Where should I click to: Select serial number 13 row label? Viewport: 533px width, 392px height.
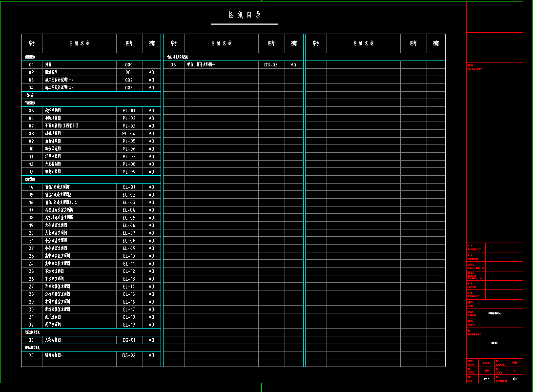31,172
